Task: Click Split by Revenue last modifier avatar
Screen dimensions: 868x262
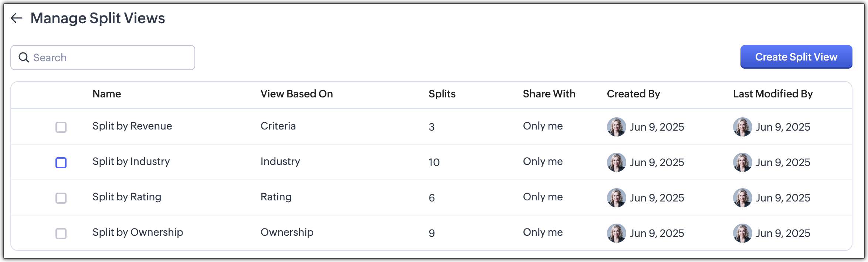Action: (x=742, y=127)
